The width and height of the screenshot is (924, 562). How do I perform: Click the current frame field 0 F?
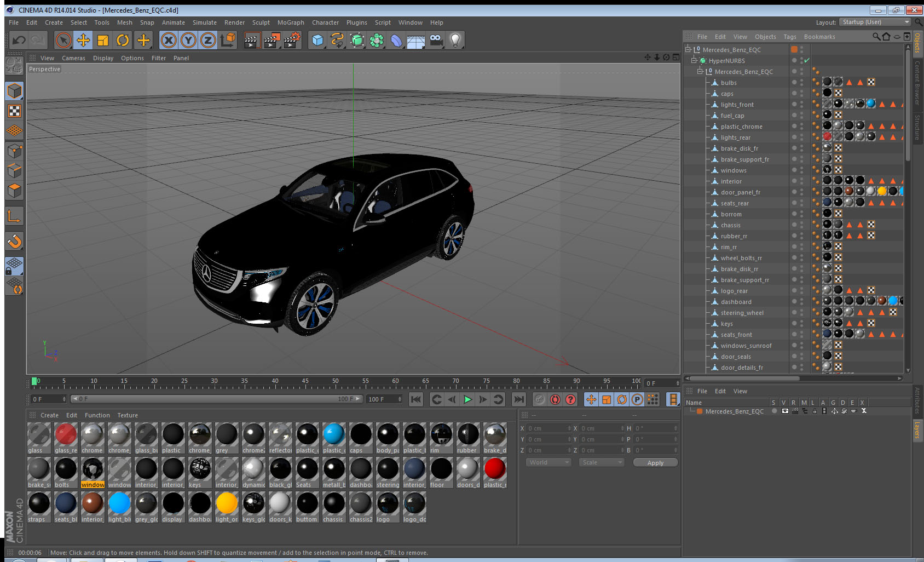662,383
